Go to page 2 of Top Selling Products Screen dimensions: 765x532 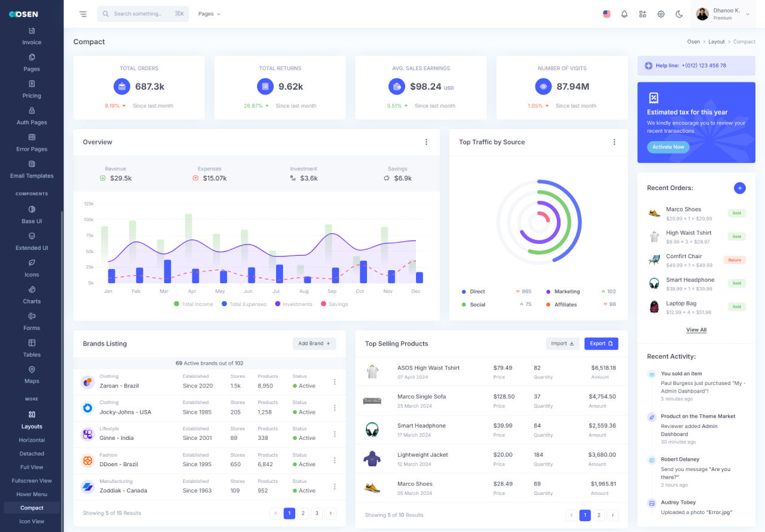(x=599, y=515)
